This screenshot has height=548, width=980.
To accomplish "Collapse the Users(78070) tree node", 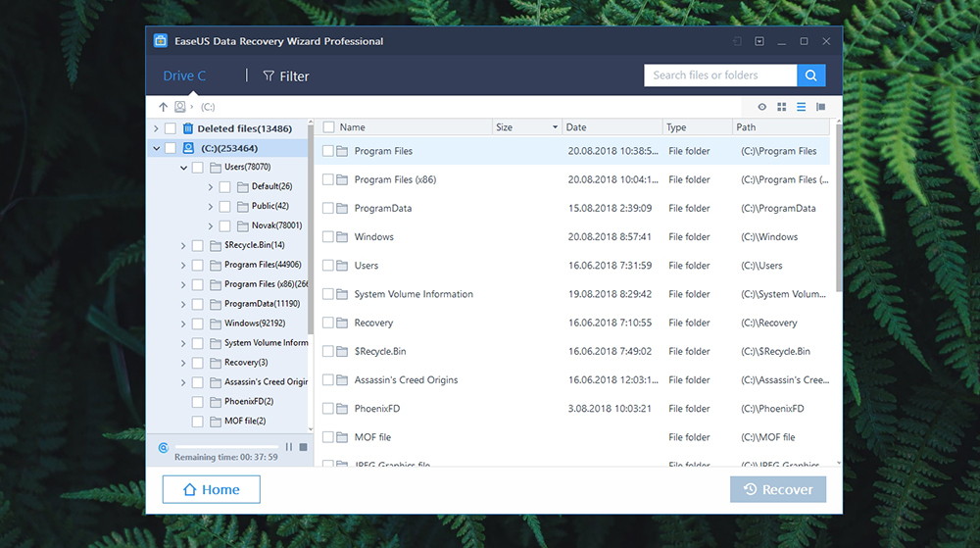I will pos(184,168).
